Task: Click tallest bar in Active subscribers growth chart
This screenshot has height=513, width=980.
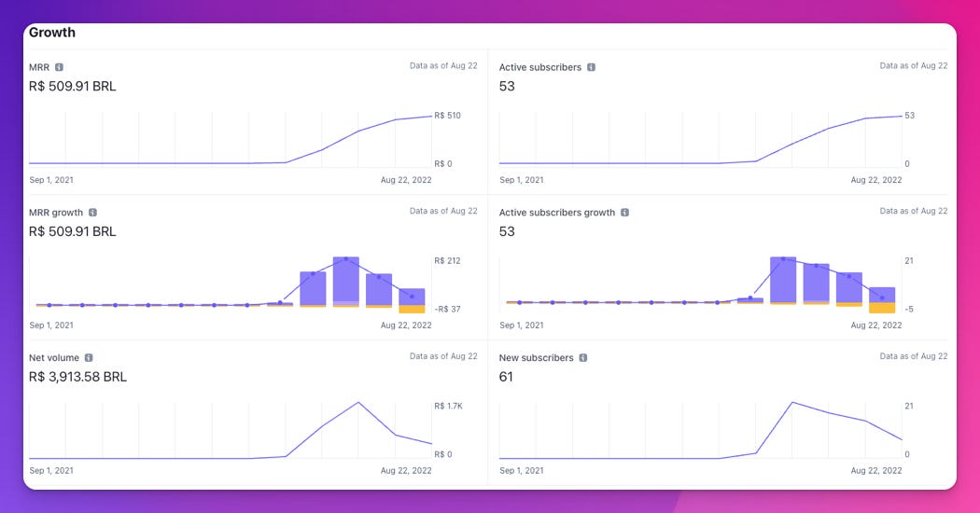Action: (783, 280)
